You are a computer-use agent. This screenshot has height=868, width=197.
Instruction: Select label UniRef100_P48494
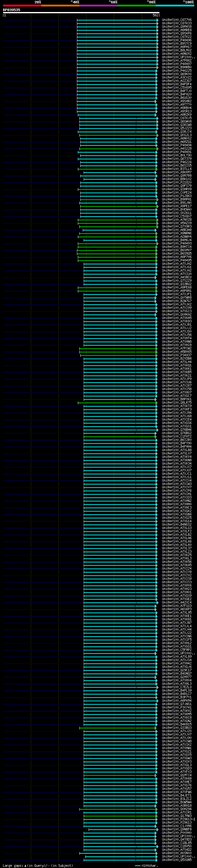pyautogui.click(x=177, y=145)
